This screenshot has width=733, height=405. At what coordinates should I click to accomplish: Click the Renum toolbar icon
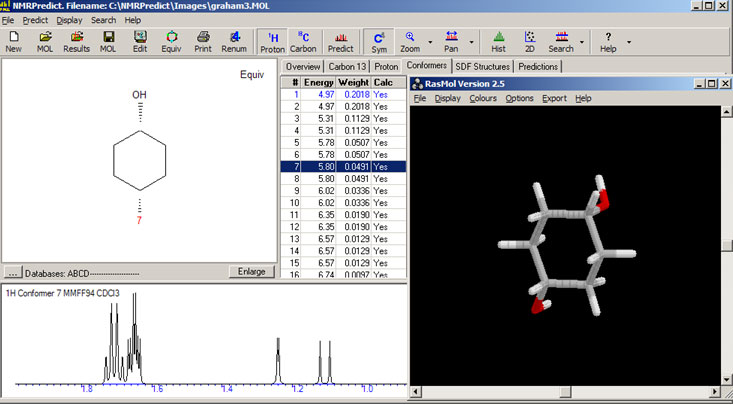[234, 40]
